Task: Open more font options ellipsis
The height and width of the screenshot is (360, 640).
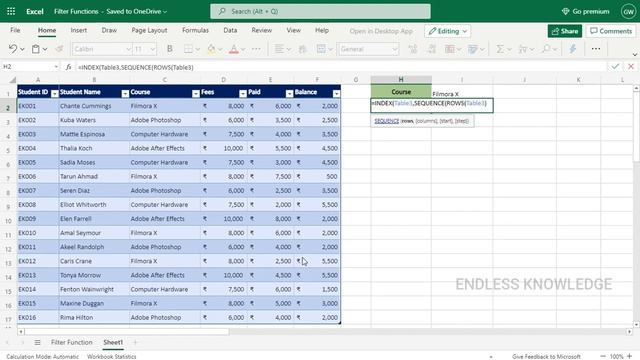Action: [x=256, y=49]
